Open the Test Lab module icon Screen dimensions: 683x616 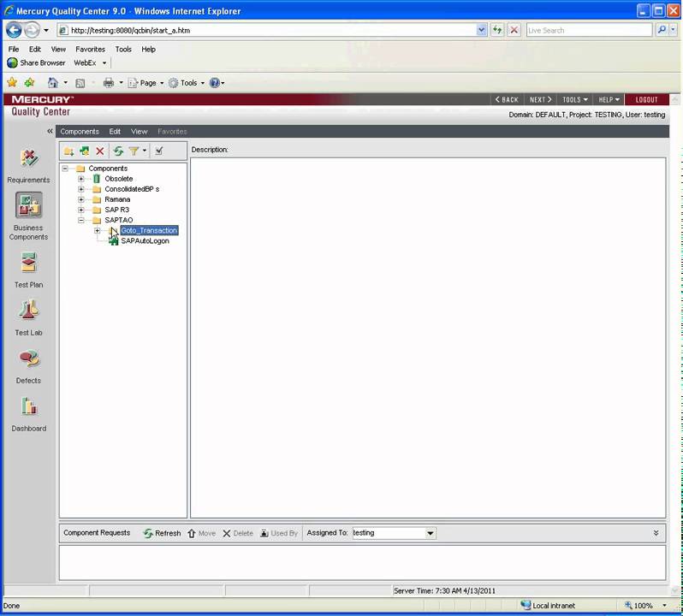click(x=29, y=311)
